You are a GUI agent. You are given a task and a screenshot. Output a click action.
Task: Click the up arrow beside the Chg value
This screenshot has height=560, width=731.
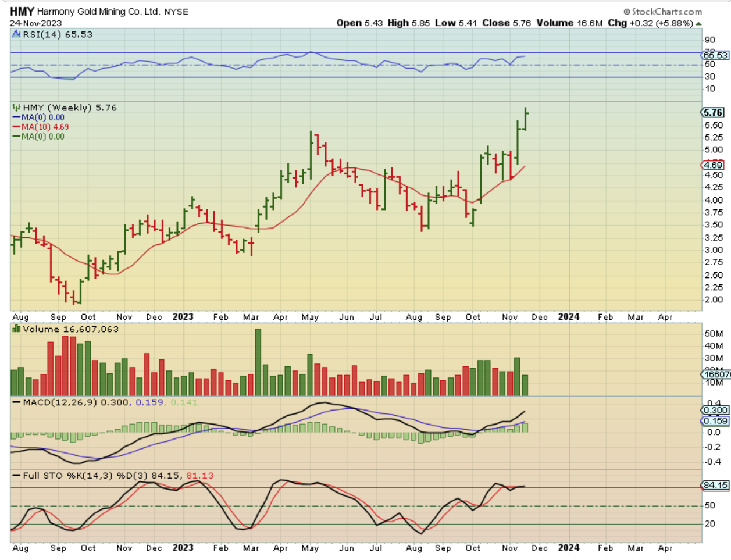[698, 23]
